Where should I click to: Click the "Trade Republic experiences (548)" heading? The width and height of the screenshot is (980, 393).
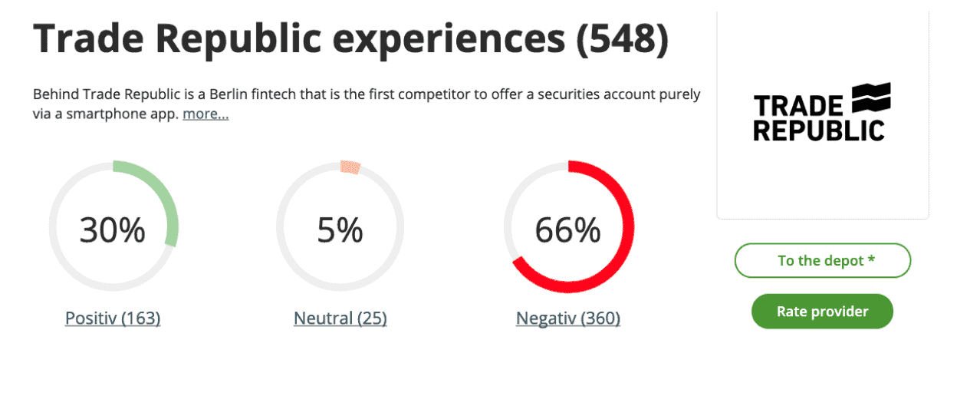(x=350, y=38)
